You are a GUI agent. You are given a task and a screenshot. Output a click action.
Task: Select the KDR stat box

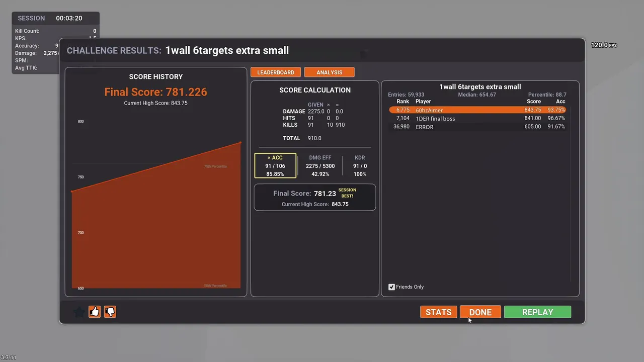point(360,166)
